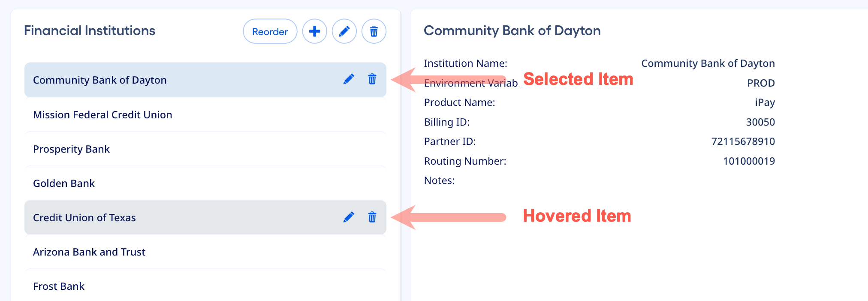
Task: Click the Billing ID value 30050
Action: click(x=760, y=122)
